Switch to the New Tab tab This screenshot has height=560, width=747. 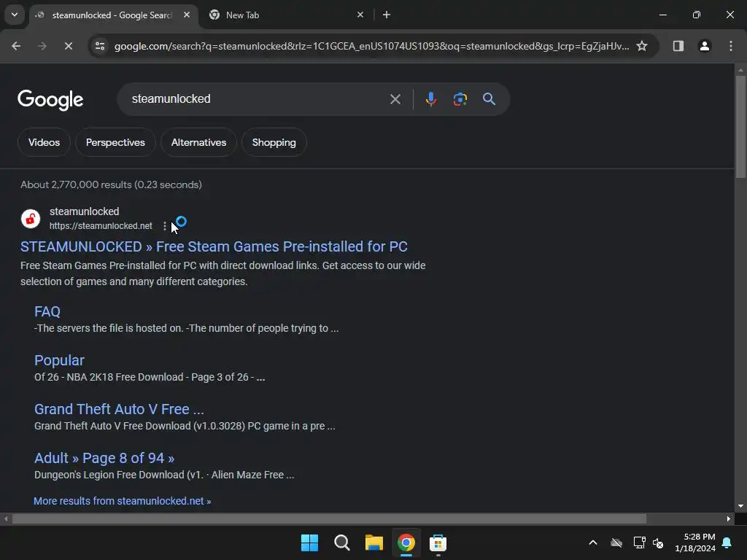(287, 15)
